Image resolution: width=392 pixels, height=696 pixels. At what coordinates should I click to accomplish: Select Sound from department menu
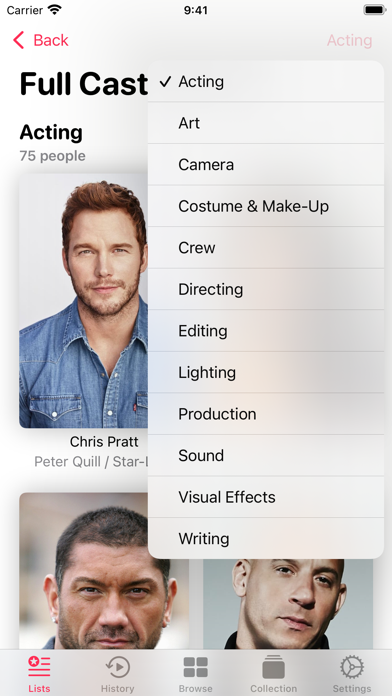(x=266, y=455)
